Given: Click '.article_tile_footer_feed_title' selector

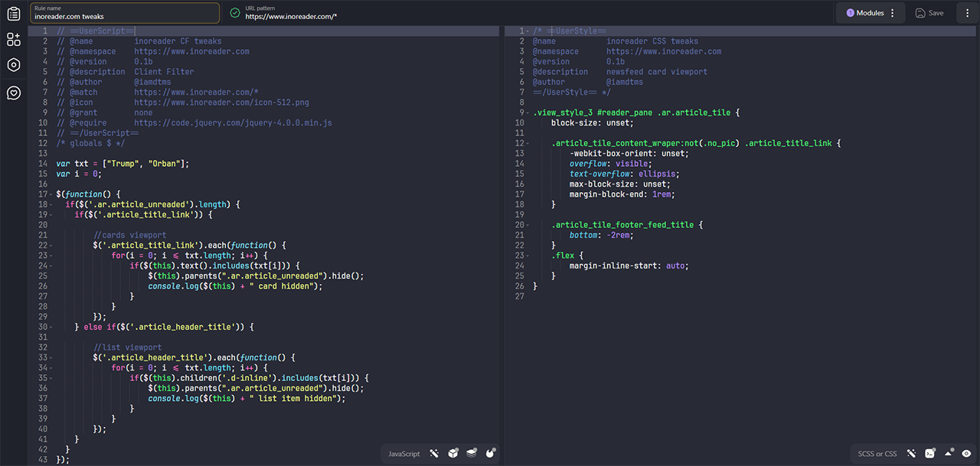Looking at the screenshot, I should [622, 225].
